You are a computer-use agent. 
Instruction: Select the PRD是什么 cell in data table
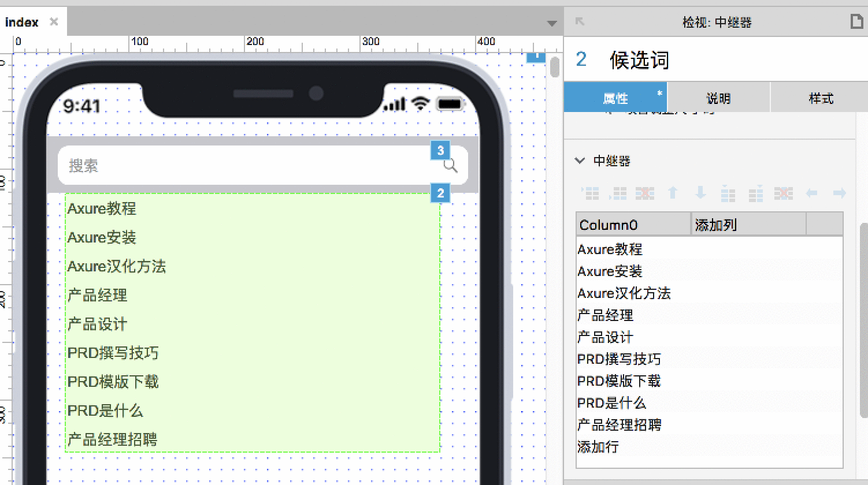coord(633,403)
